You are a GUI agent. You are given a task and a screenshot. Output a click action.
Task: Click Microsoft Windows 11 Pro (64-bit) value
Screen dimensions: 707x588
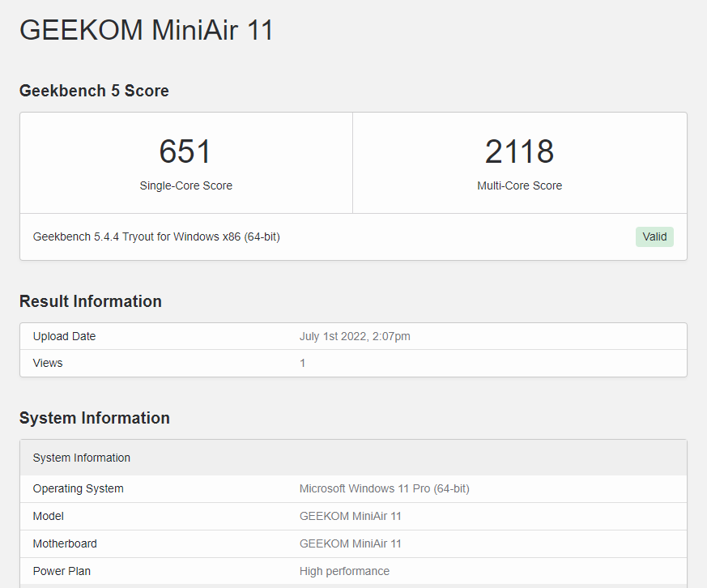click(384, 489)
